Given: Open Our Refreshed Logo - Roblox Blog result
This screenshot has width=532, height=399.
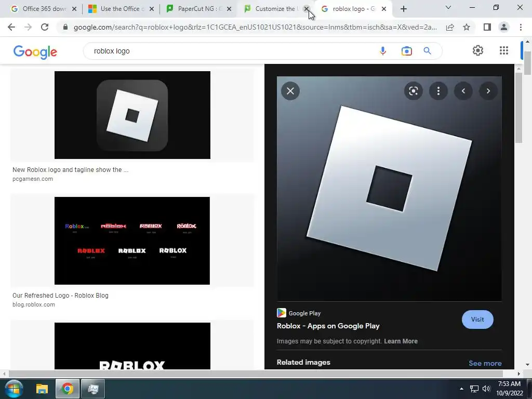Looking at the screenshot, I should pyautogui.click(x=60, y=296).
